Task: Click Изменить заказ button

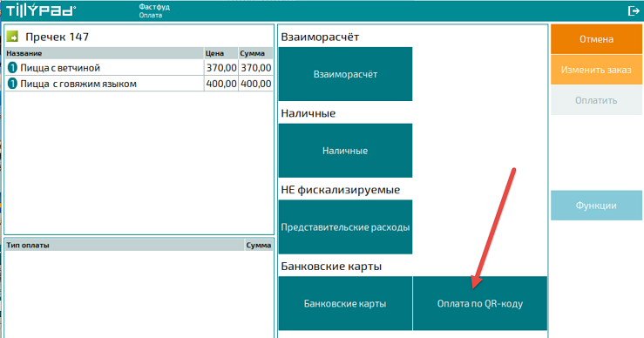Action: coord(596,70)
